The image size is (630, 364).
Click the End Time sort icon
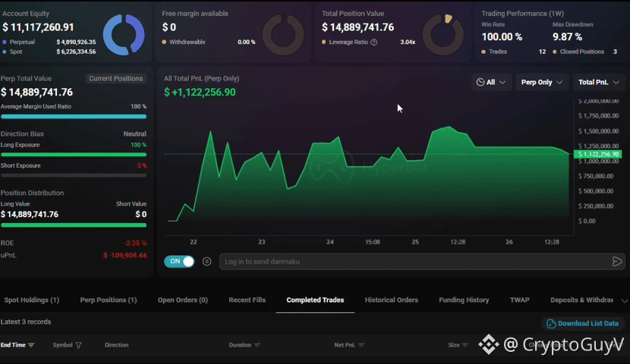click(31, 345)
